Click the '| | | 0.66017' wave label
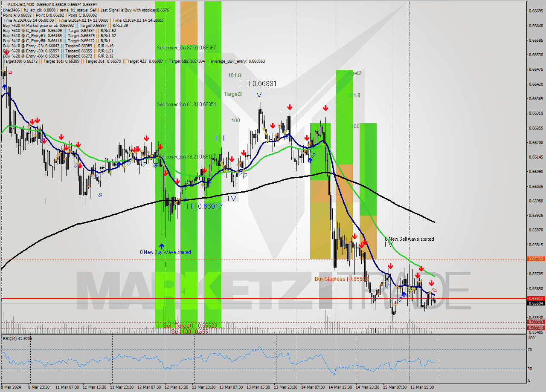546x392 pixels. coord(205,206)
